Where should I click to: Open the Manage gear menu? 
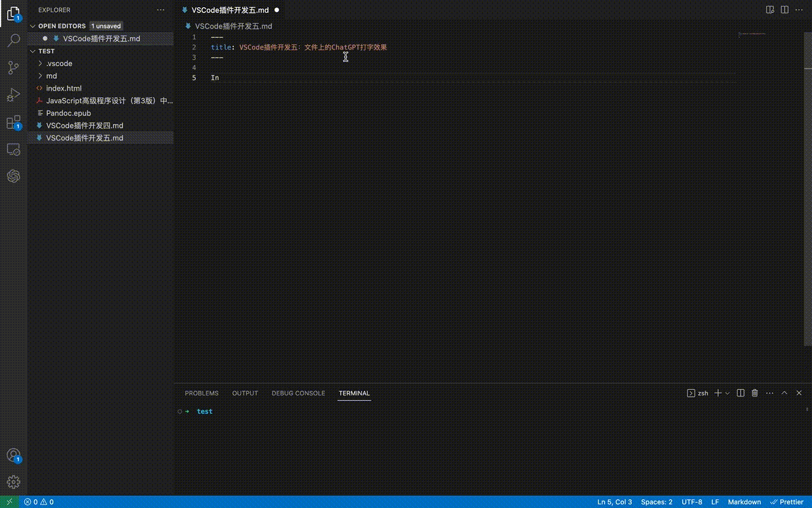(x=13, y=482)
